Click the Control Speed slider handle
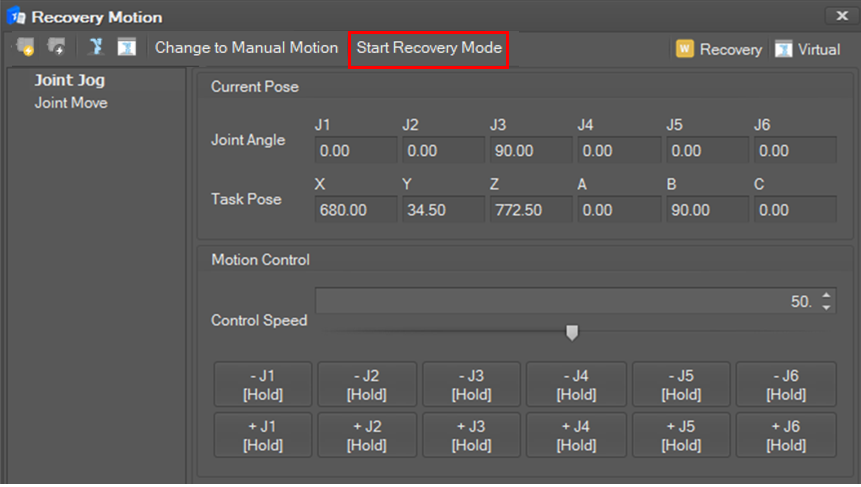This screenshot has height=487, width=861. [x=572, y=332]
